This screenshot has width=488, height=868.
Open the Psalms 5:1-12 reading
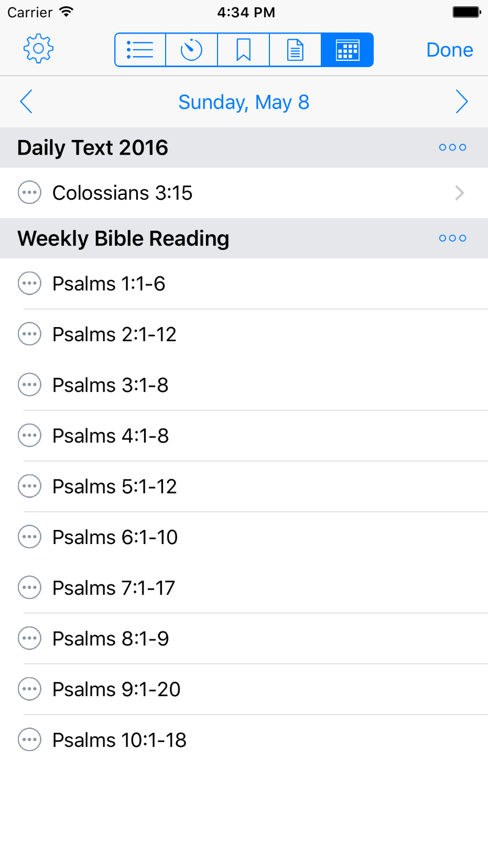[x=115, y=486]
